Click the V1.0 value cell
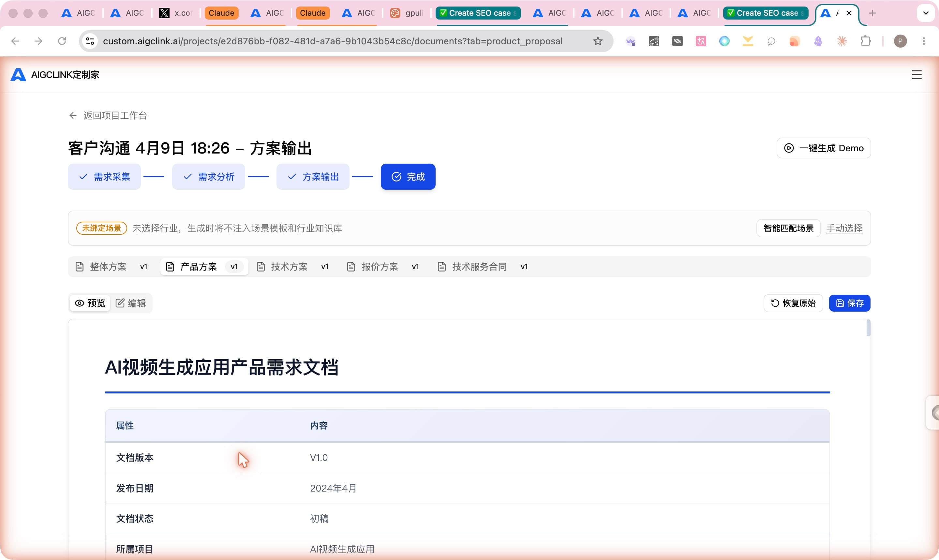 (319, 458)
